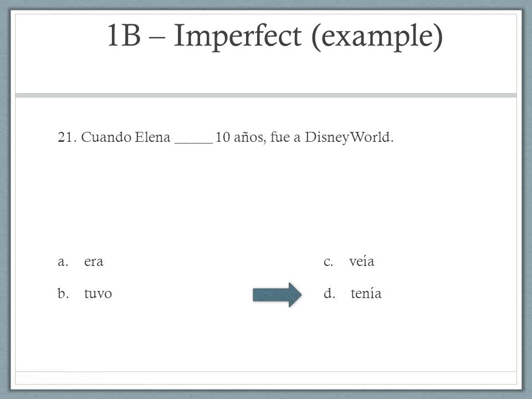The width and height of the screenshot is (532, 399).
Task: Choose the correct answer tenía
Action: (x=366, y=293)
